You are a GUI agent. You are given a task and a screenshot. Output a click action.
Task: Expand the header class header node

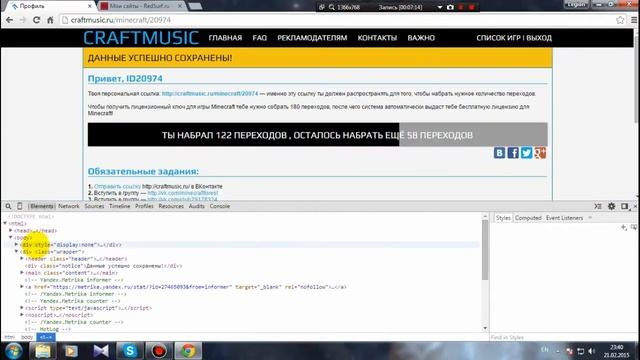click(22, 259)
